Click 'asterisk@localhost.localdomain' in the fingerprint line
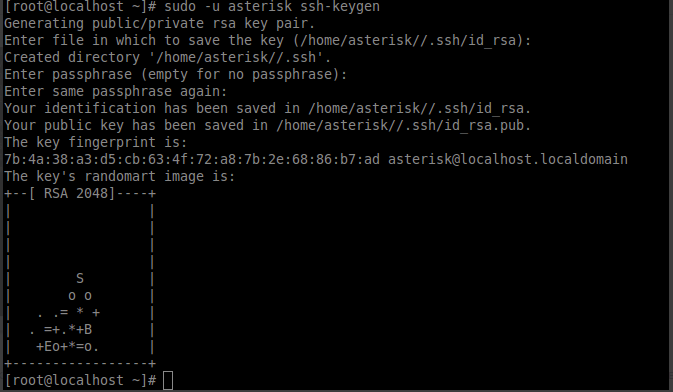Viewport: 673px width, 392px height. pos(508,159)
